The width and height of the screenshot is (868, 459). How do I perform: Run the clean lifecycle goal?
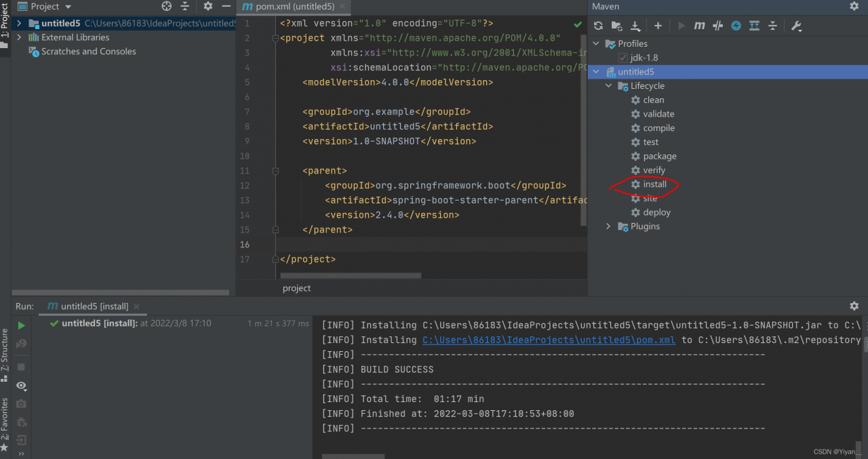pyautogui.click(x=653, y=100)
